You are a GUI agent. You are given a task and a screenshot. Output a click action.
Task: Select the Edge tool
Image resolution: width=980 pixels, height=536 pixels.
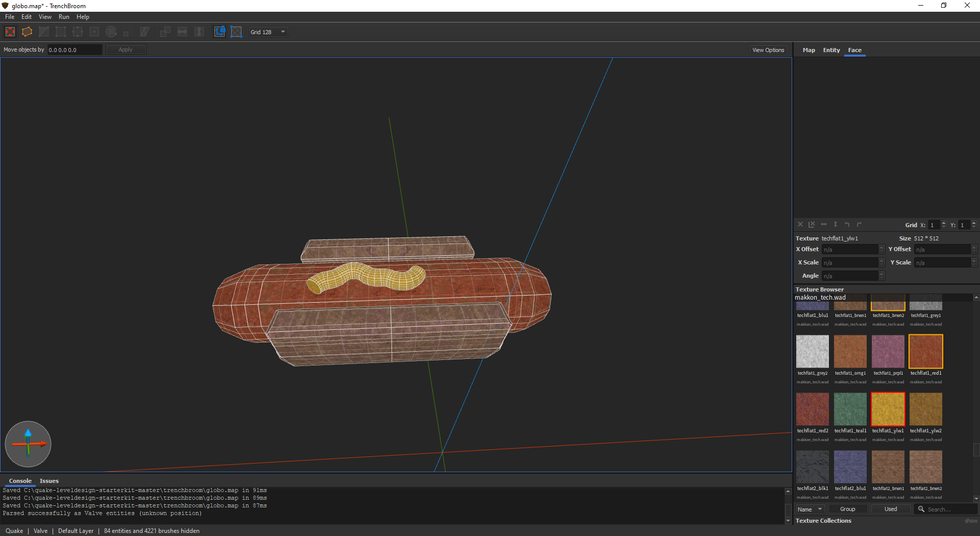(x=78, y=32)
